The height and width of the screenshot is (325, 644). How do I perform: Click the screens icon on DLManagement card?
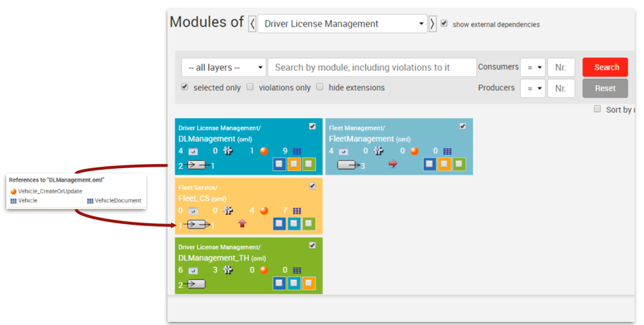coord(193,152)
